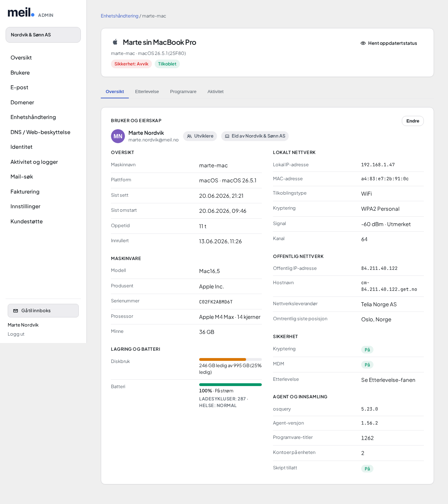Click Telia Norge AS provider value
Viewport: 448px width, 504px height.
click(x=379, y=304)
